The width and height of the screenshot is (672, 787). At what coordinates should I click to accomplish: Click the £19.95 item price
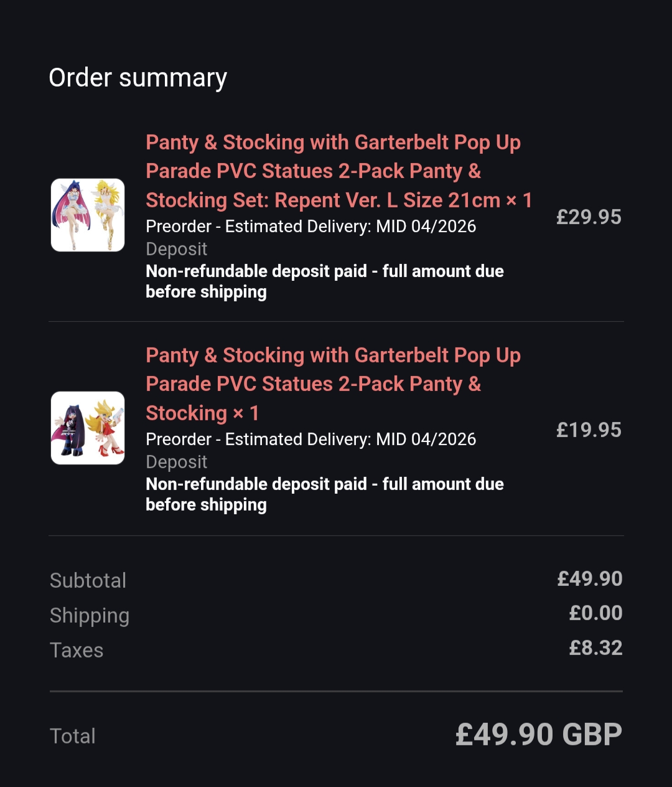click(x=589, y=430)
